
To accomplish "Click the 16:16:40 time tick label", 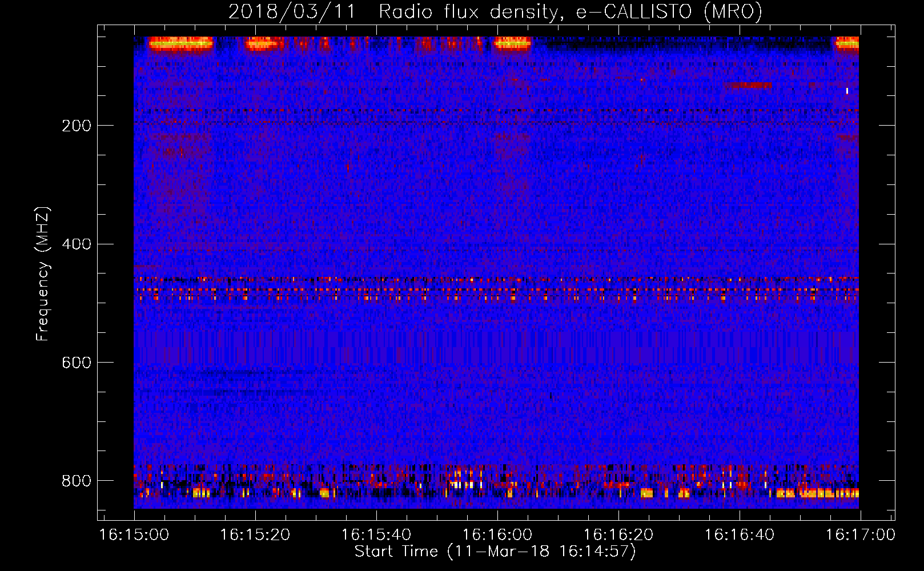I will [x=740, y=535].
